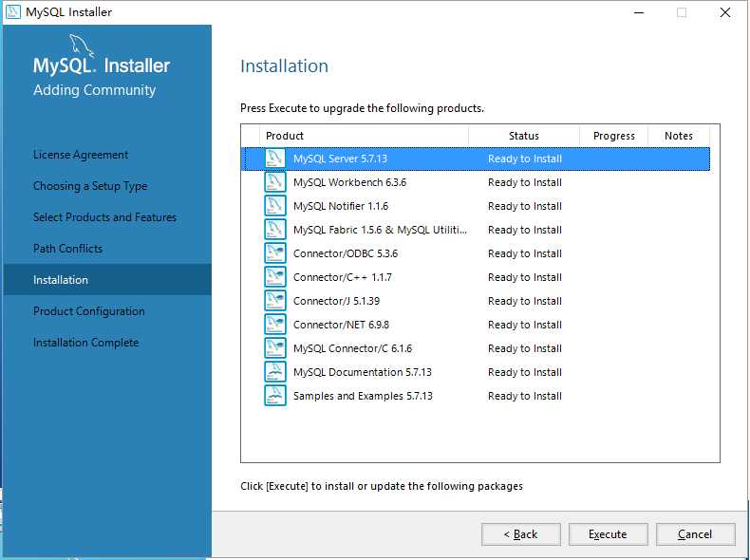Click the Connector/J 5.1.39 product icon
The width and height of the screenshot is (750, 560).
(x=275, y=301)
